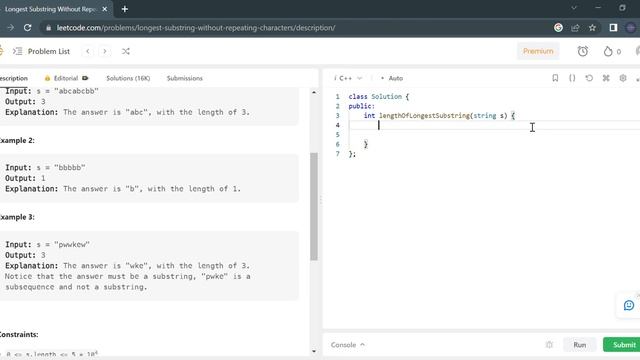View the streak flame counter

pyautogui.click(x=612, y=51)
